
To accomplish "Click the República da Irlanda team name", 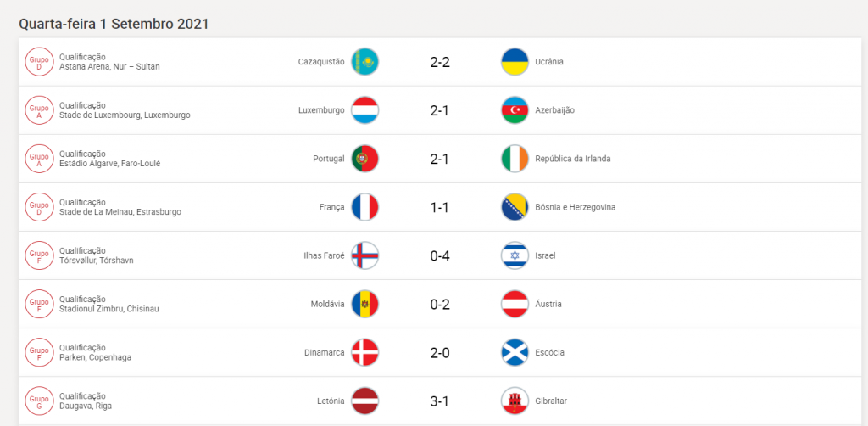I will tap(573, 159).
